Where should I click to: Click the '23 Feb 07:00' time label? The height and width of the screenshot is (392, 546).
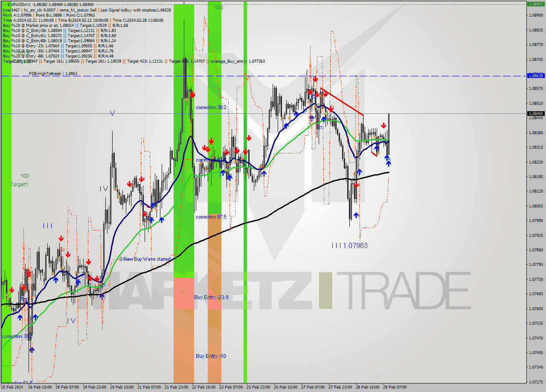(x=231, y=388)
